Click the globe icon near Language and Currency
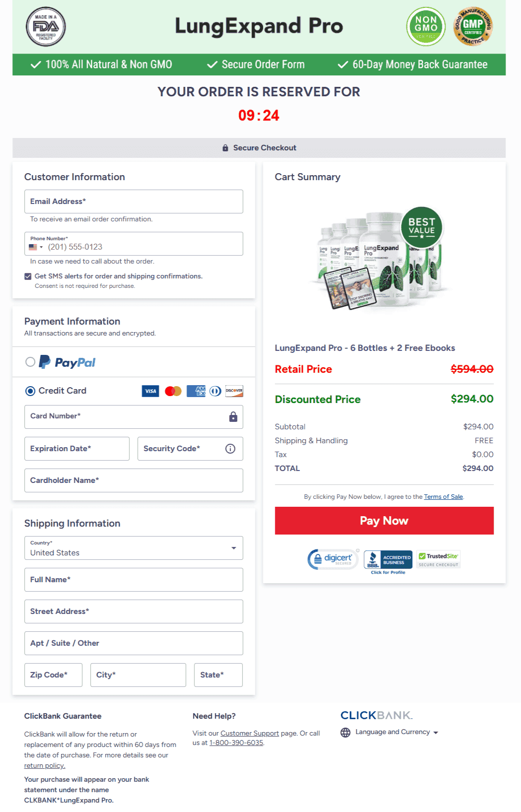This screenshot has height=812, width=521. pyautogui.click(x=345, y=732)
